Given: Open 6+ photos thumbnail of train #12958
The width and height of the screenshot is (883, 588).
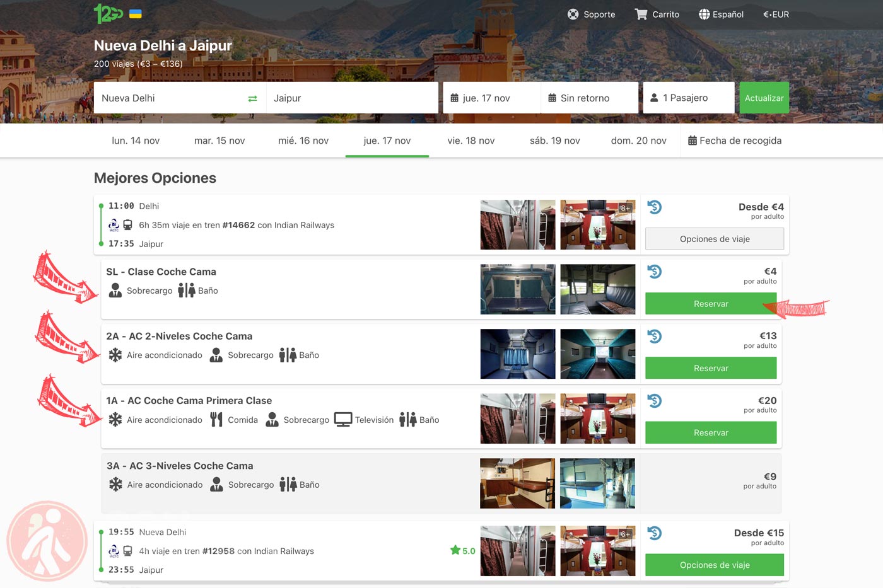Looking at the screenshot, I should pyautogui.click(x=598, y=551).
